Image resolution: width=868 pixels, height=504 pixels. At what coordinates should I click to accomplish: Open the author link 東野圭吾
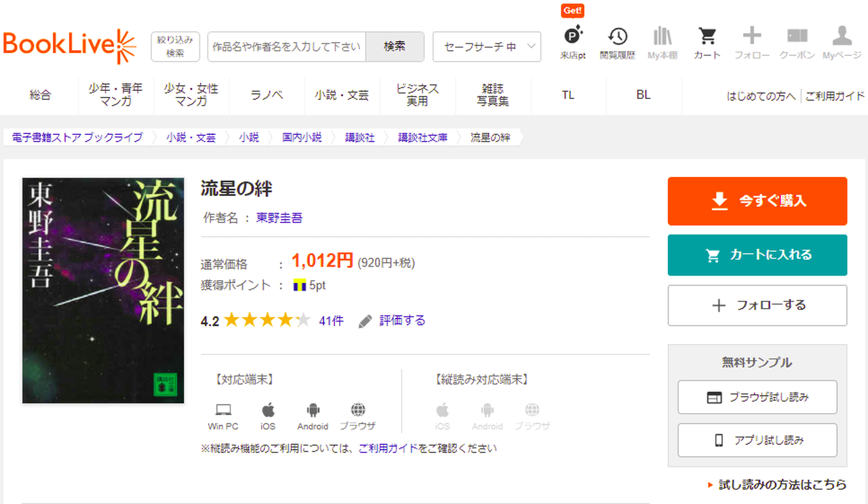click(279, 218)
